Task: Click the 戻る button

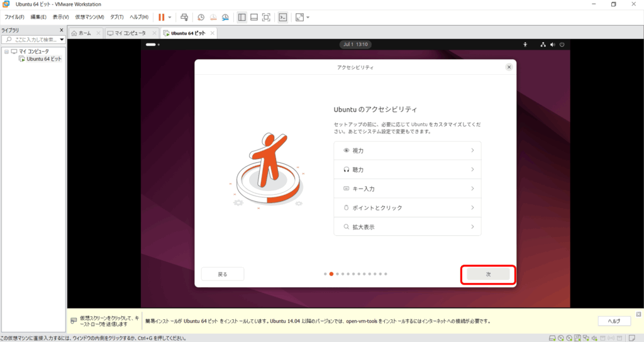Action: click(223, 274)
